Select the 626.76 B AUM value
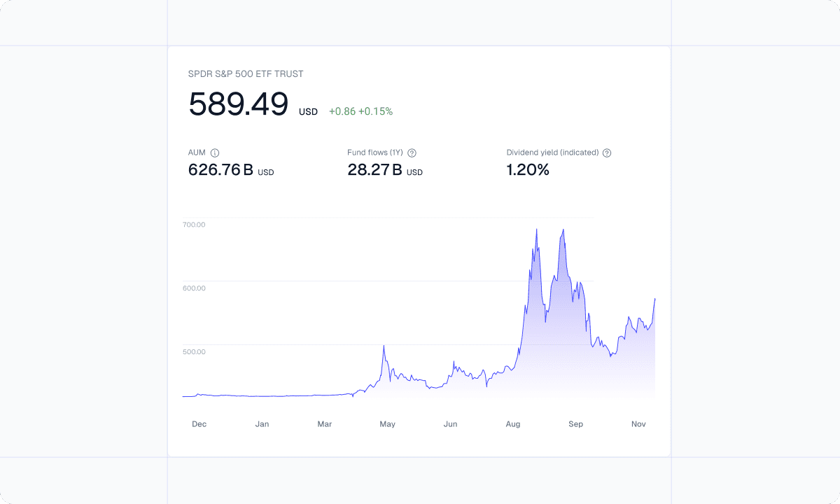The image size is (840, 504). (220, 169)
